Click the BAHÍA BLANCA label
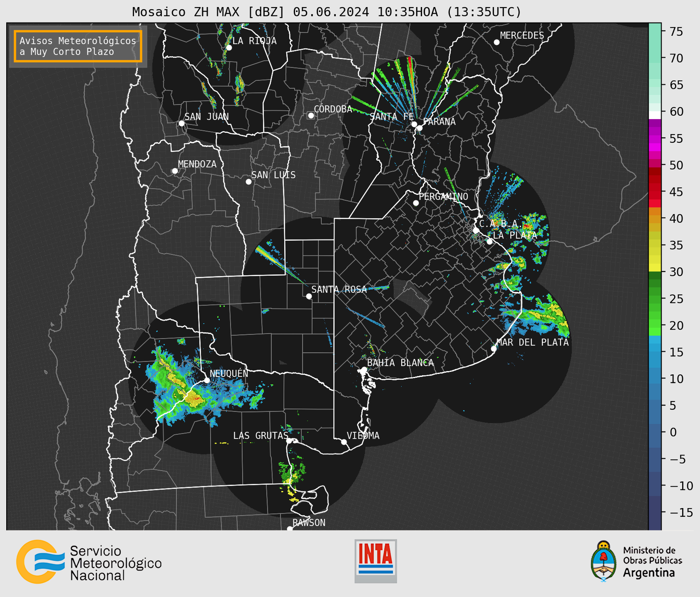 pos(400,363)
